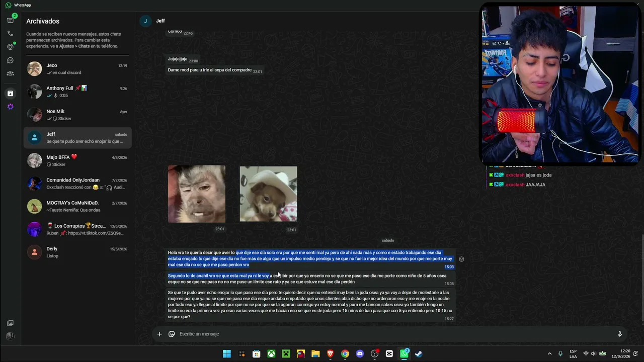Viewport: 644px width, 362px height.
Task: Open the emoji and sticker picker
Action: 172,334
